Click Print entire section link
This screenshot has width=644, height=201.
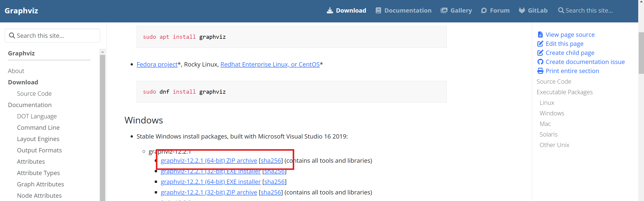coord(572,71)
